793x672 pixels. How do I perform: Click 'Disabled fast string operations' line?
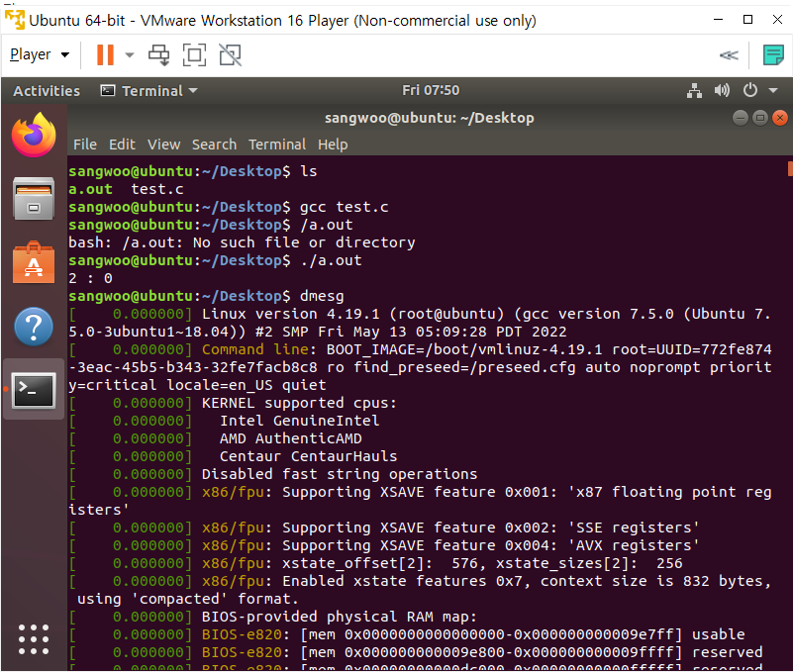click(340, 474)
